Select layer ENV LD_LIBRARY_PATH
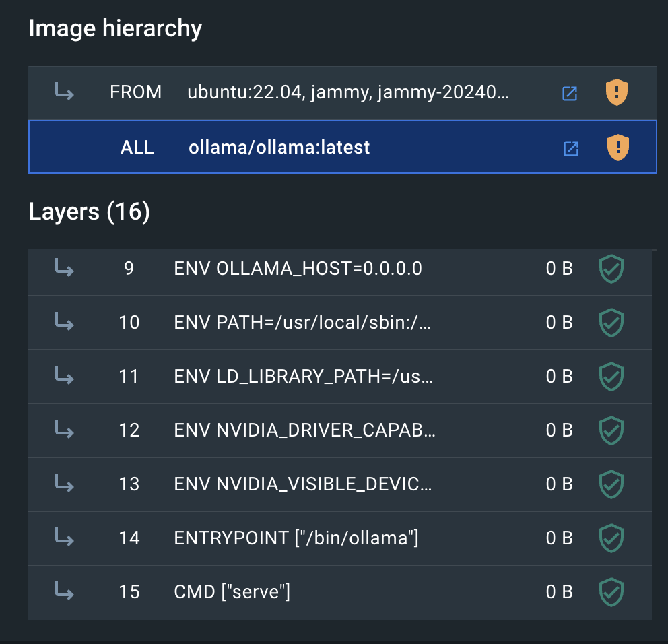Viewport: 668px width, 644px height. pyautogui.click(x=340, y=377)
